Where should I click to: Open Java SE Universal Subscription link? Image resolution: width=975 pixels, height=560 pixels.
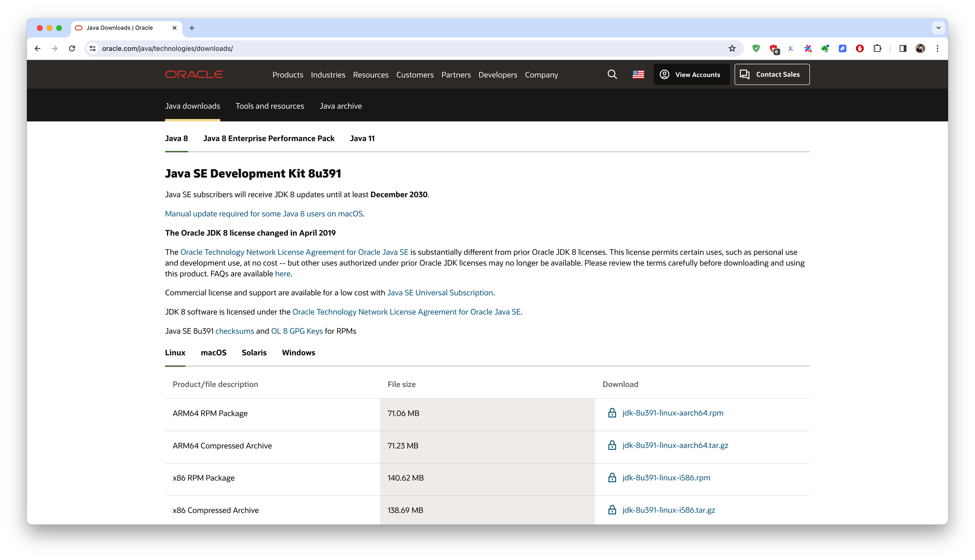click(x=440, y=292)
